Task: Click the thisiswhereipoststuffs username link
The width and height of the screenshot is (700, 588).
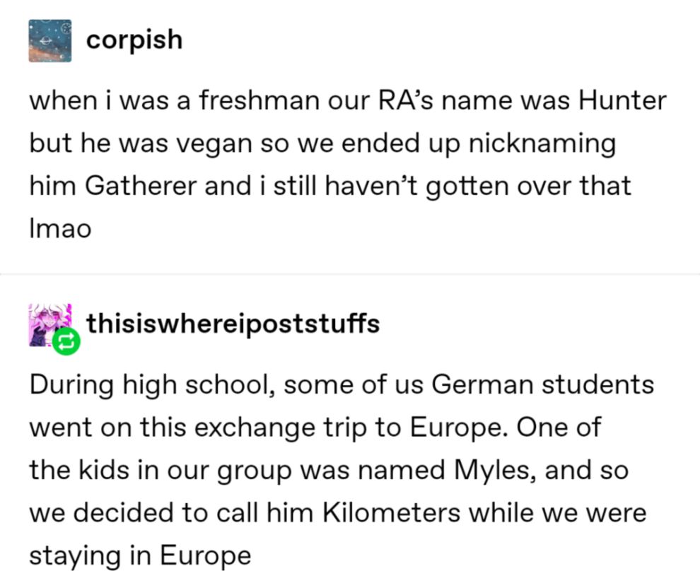Action: point(233,324)
